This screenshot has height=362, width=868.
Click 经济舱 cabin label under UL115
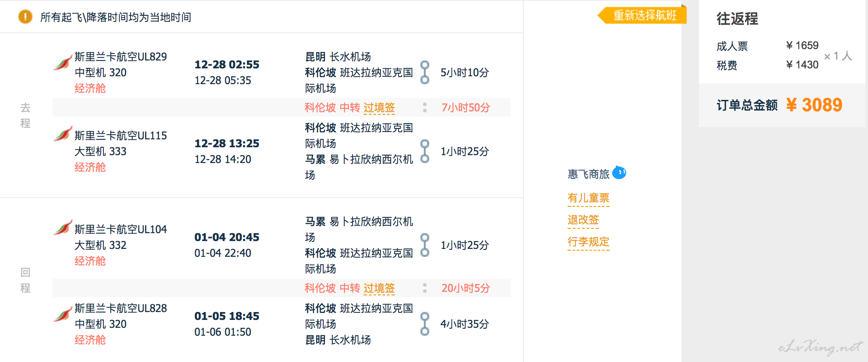[90, 167]
